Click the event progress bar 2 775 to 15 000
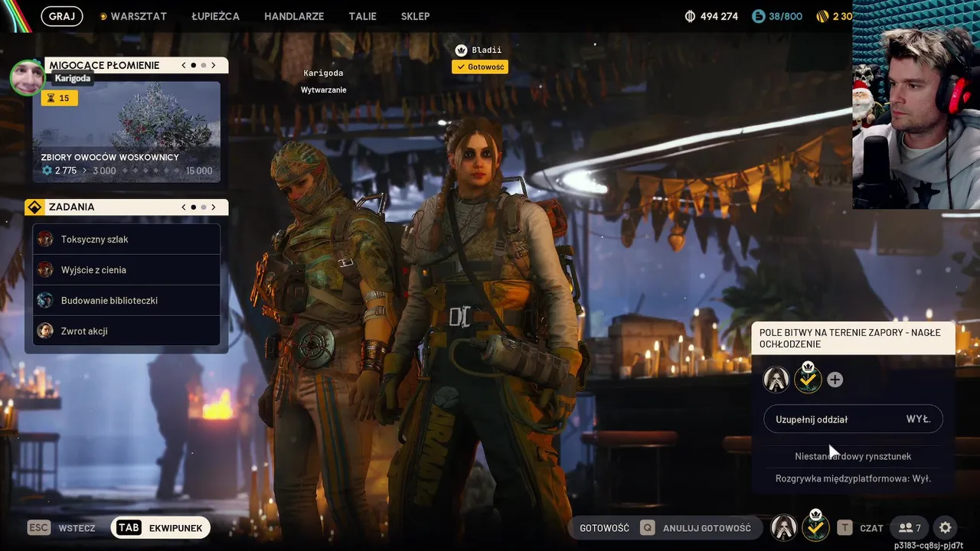The width and height of the screenshot is (980, 551). [x=126, y=171]
